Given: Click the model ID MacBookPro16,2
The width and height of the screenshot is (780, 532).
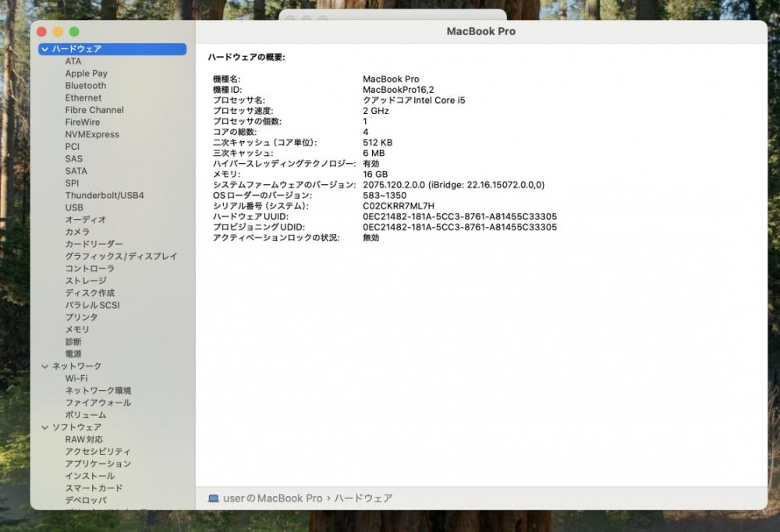Looking at the screenshot, I should 398,90.
